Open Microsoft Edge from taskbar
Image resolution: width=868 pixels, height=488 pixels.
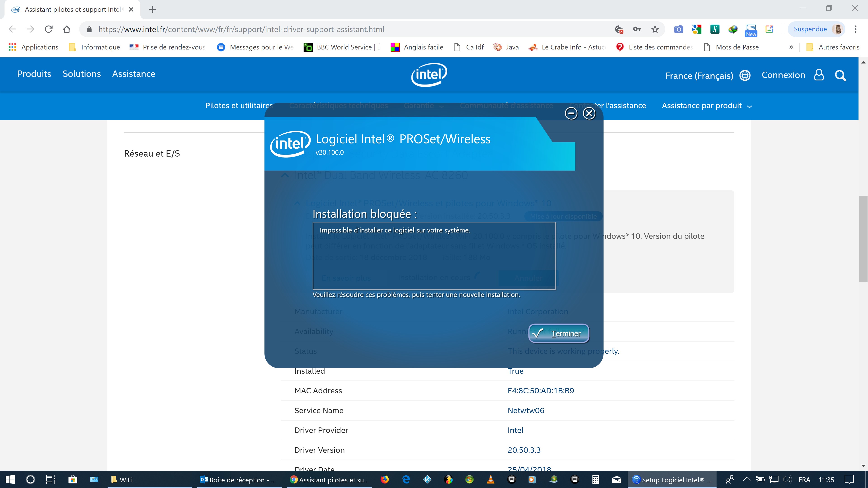tap(406, 480)
